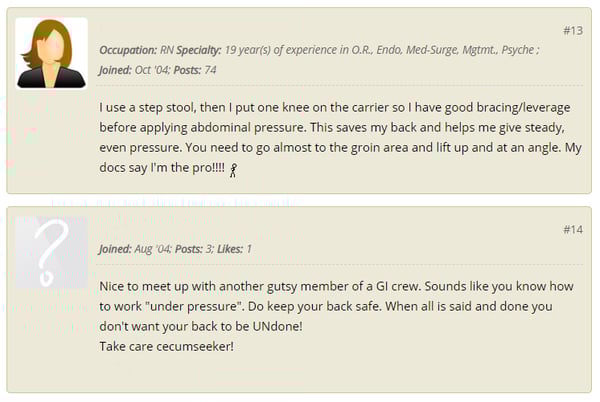Click the female avatar on post #13
Image resolution: width=600 pixels, height=402 pixels.
click(x=51, y=53)
